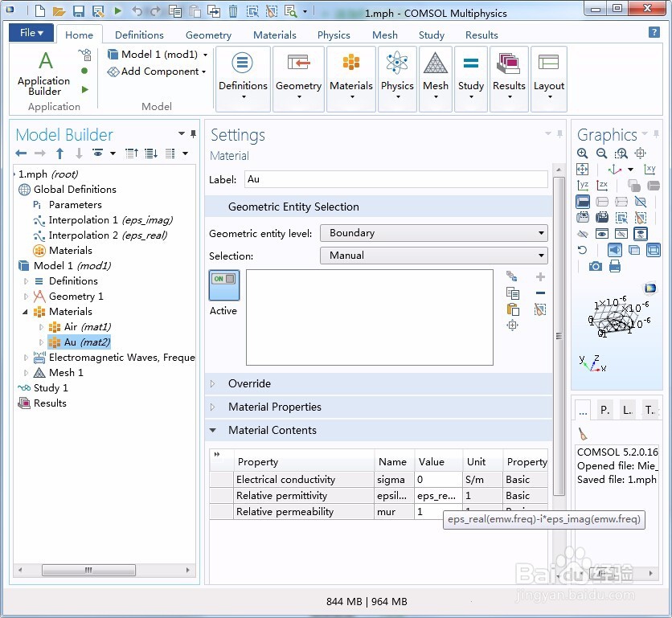672x618 pixels.
Task: Delete the selection with the trash icon
Action: click(x=233, y=10)
